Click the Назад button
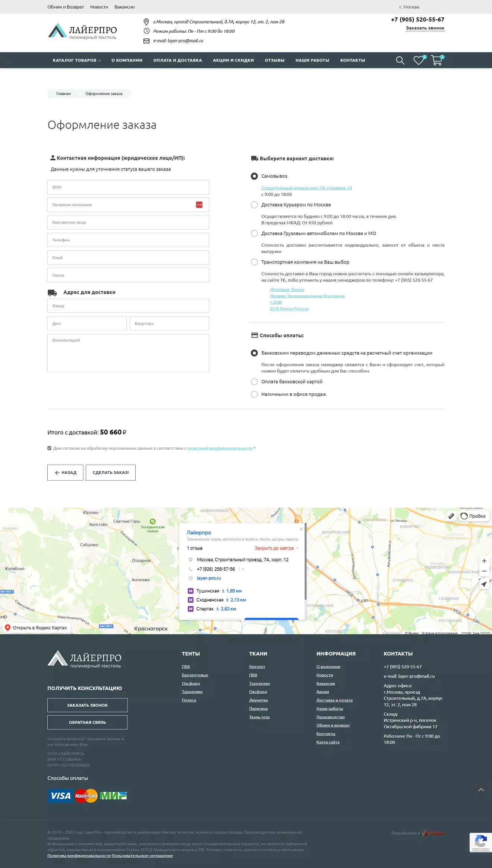This screenshot has height=868, width=492. [65, 473]
